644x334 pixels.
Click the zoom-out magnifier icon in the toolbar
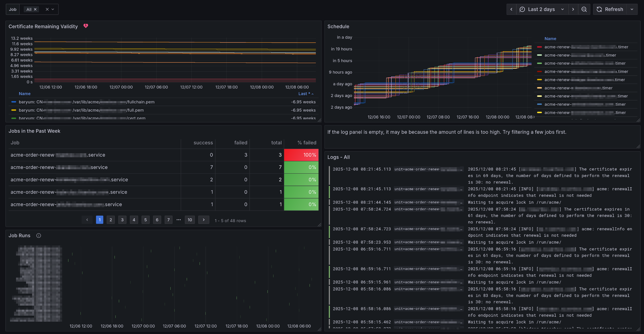coord(584,9)
